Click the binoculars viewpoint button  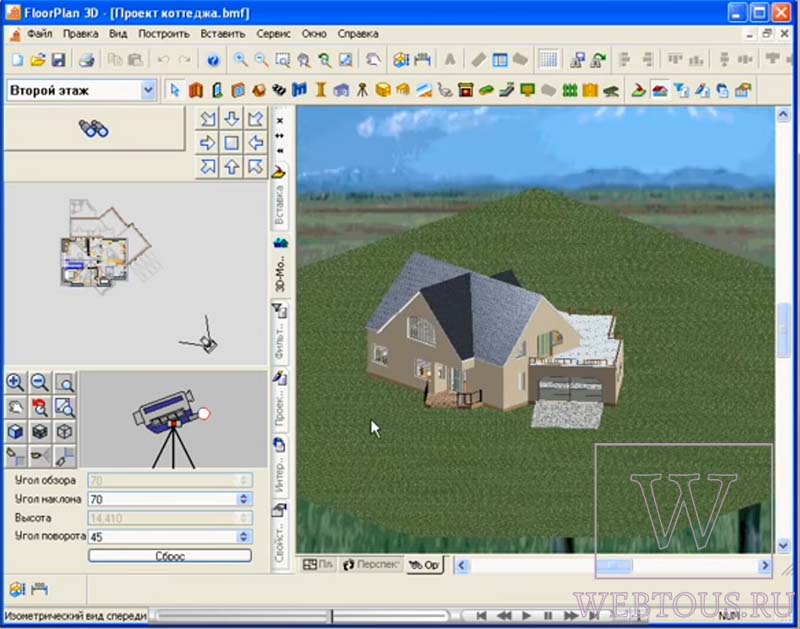point(94,128)
